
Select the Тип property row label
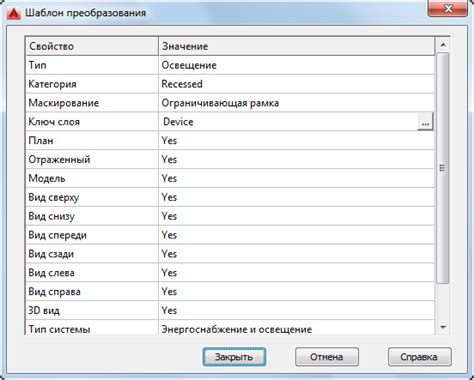pyautogui.click(x=92, y=65)
